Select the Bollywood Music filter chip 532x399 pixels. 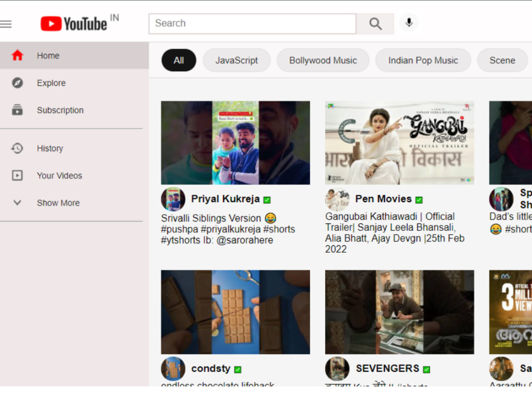click(323, 61)
